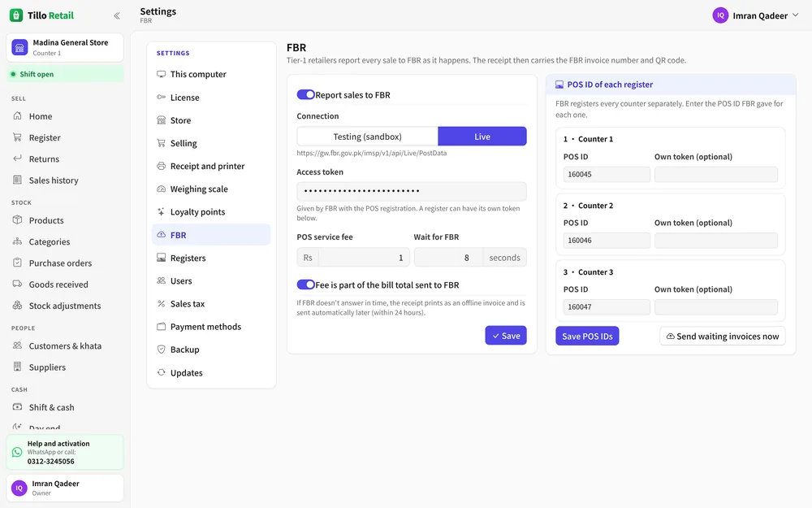
Task: Open Imran Qadeer Owner profile card
Action: coord(65,488)
